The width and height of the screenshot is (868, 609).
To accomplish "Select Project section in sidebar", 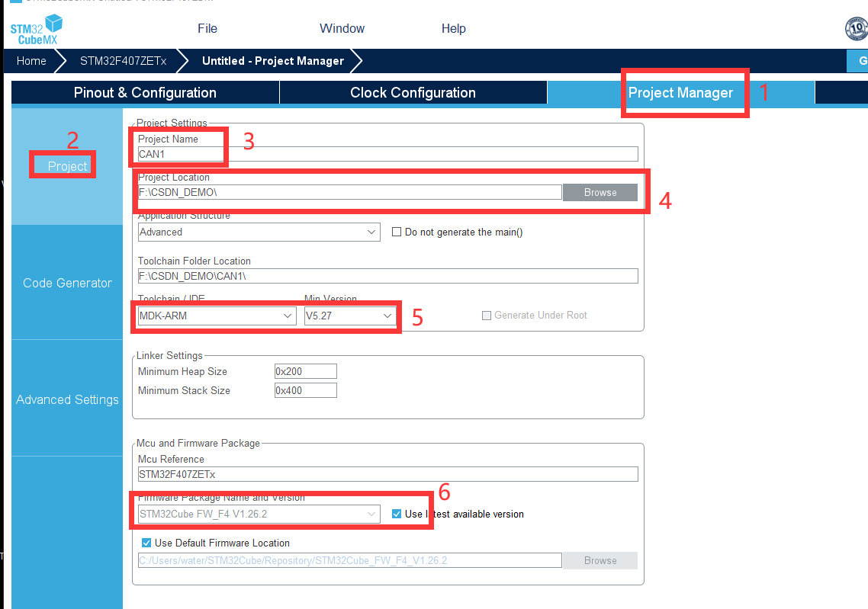I will pos(67,166).
